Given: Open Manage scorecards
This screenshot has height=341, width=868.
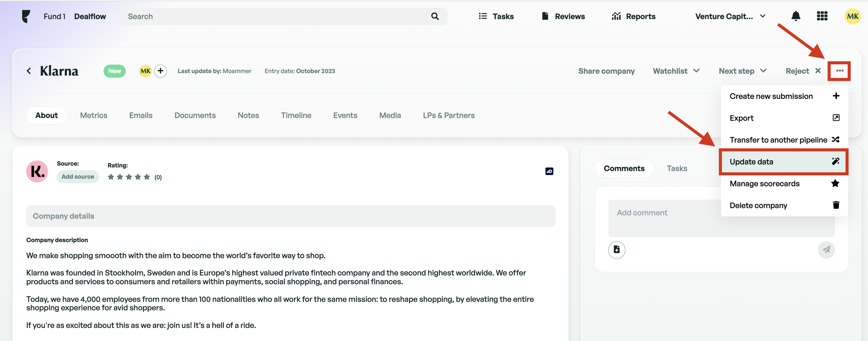Looking at the screenshot, I should click(x=784, y=184).
